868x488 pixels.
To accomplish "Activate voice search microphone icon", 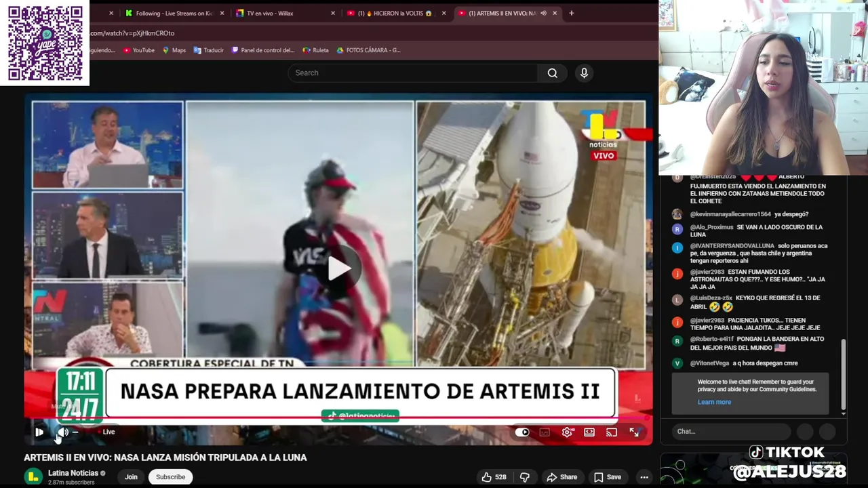I will (584, 73).
